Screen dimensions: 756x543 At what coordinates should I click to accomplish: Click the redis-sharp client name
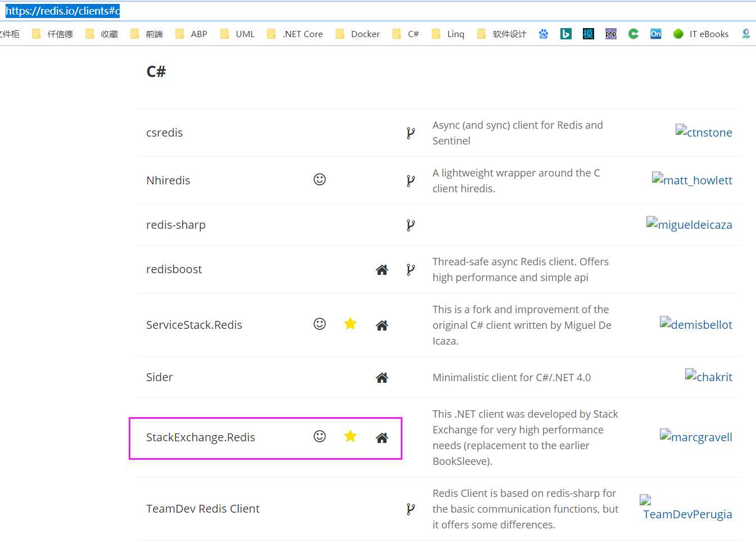point(176,225)
